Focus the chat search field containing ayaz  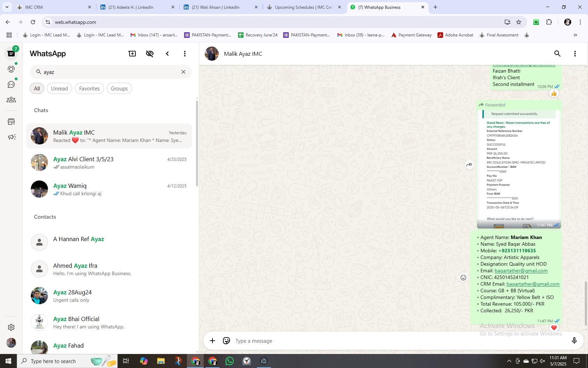pos(111,72)
